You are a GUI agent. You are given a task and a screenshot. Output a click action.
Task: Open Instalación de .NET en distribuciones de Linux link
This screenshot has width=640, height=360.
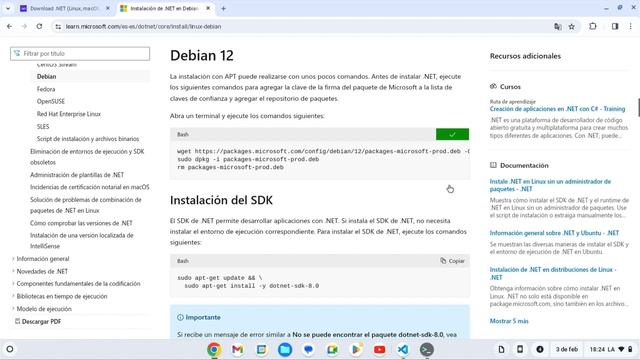coord(553,273)
